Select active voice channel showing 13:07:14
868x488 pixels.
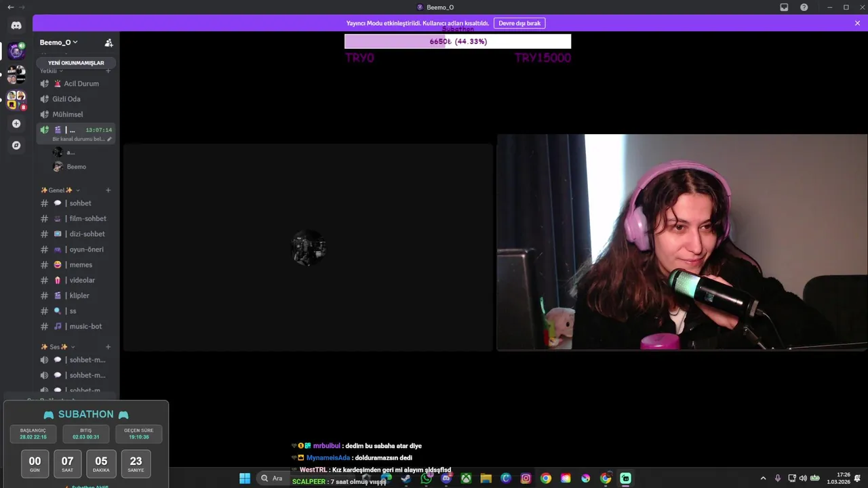tap(76, 134)
